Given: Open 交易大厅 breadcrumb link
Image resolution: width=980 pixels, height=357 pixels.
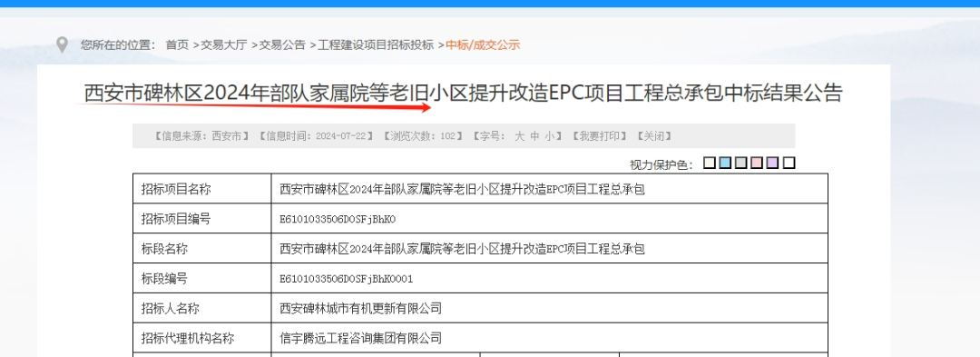Looking at the screenshot, I should (224, 45).
